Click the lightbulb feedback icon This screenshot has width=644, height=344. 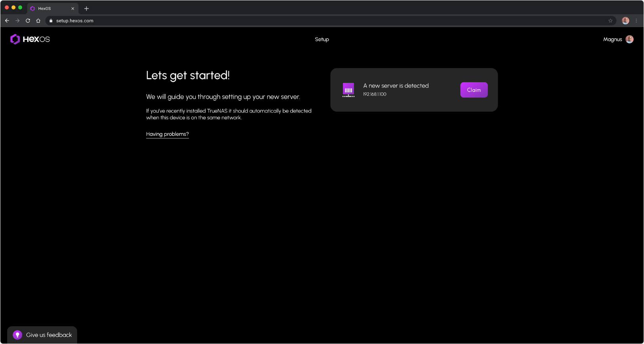[17, 335]
